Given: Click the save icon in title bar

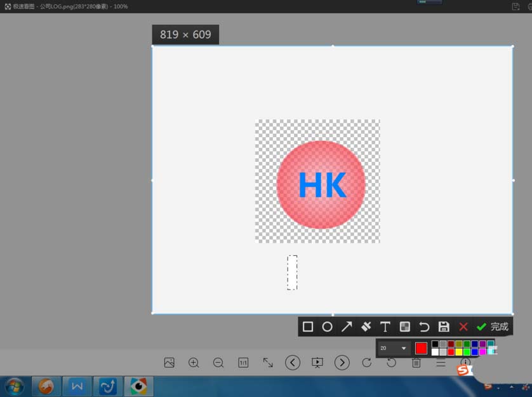Looking at the screenshot, I should click(515, 6).
